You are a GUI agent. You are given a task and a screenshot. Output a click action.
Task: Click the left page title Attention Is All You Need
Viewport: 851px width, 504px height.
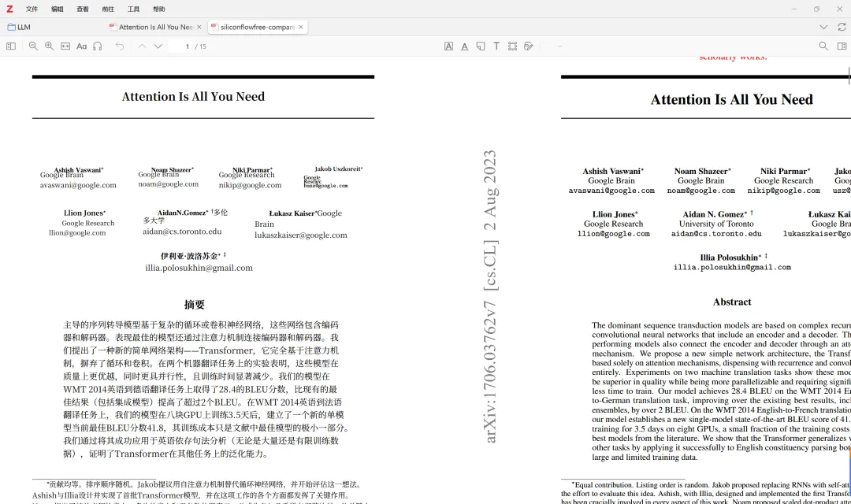coord(193,97)
